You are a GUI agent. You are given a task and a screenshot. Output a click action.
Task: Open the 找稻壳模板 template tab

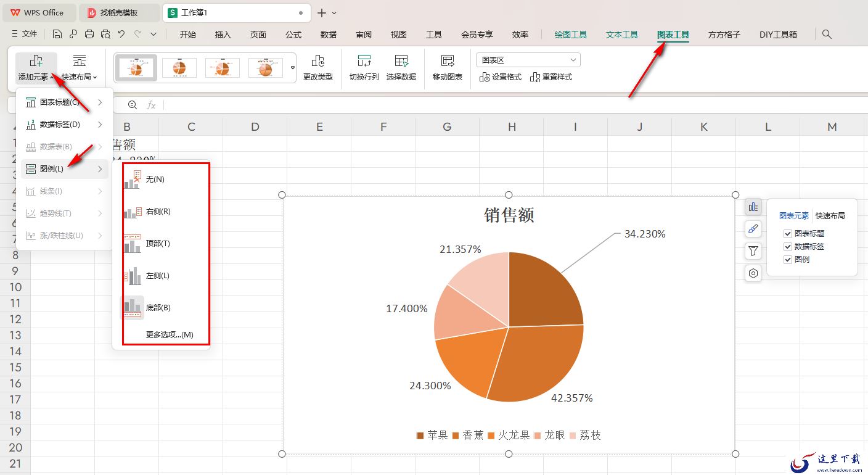point(119,12)
